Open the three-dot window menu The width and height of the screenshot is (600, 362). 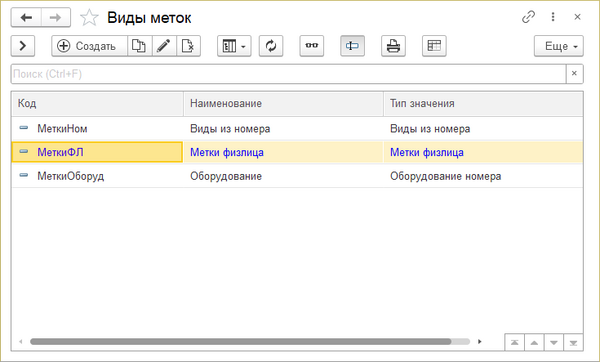(553, 17)
